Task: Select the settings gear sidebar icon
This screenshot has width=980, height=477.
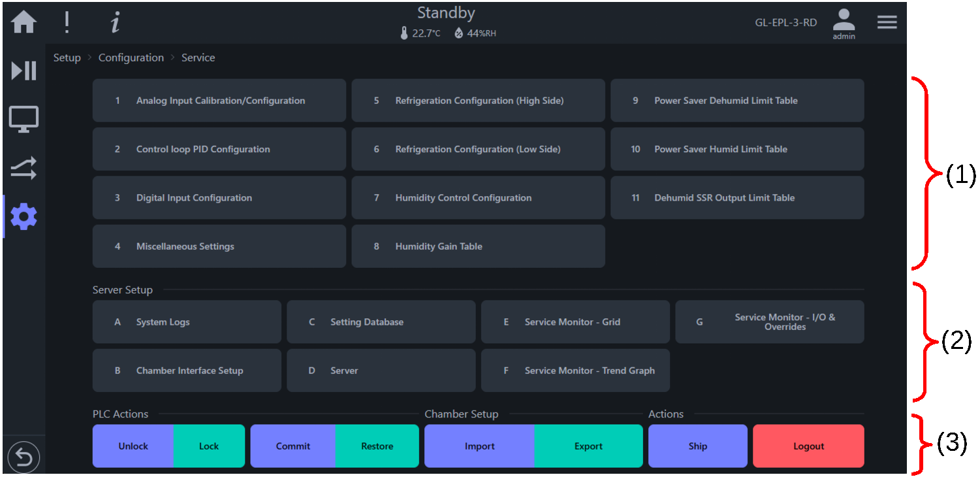Action: (x=24, y=216)
